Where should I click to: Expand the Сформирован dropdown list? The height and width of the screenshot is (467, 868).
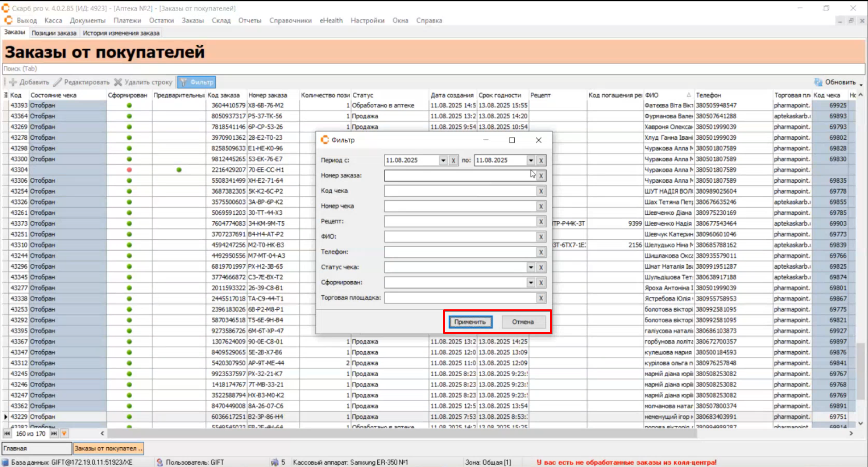pos(531,283)
